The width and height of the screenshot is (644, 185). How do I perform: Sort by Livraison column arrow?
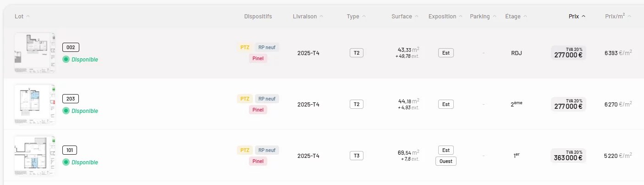321,17
